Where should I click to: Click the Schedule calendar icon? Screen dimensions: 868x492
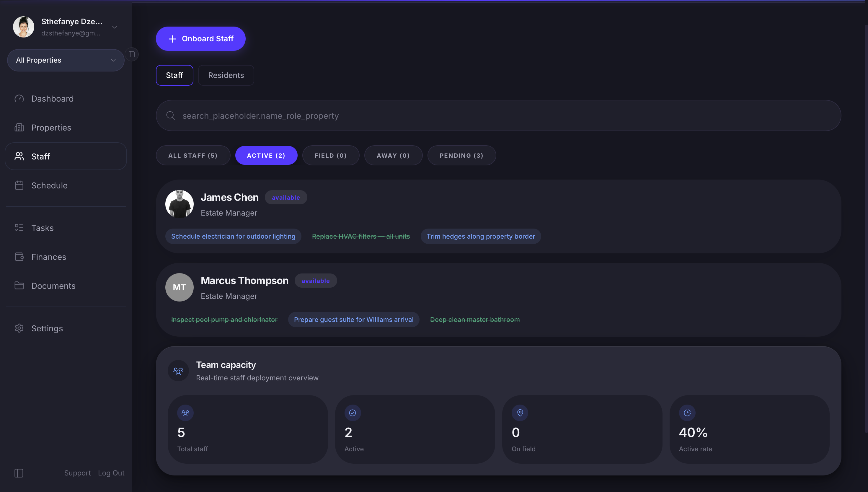click(x=19, y=185)
